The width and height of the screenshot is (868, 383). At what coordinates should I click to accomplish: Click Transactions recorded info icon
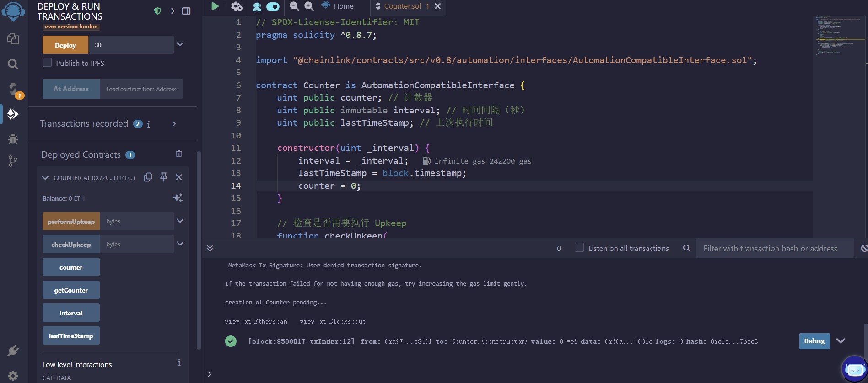(148, 124)
